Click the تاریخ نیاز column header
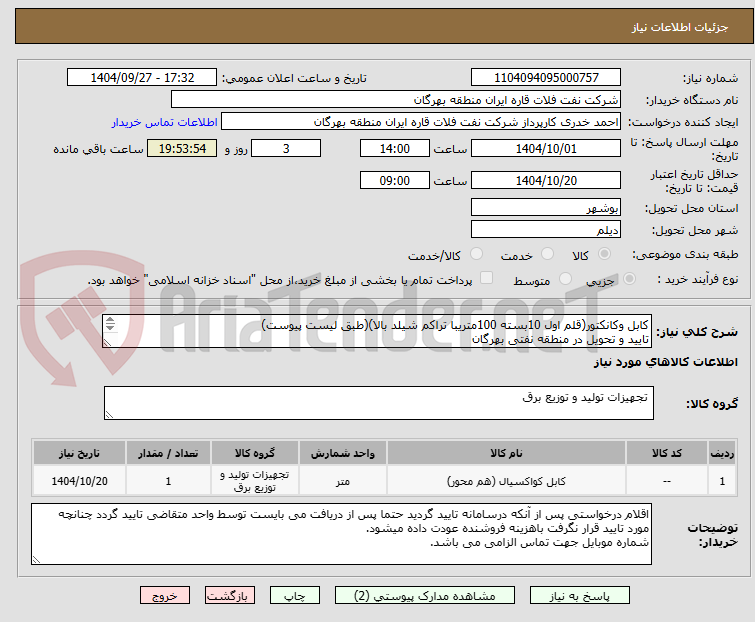Image resolution: width=755 pixels, height=622 pixels. pos(79,453)
